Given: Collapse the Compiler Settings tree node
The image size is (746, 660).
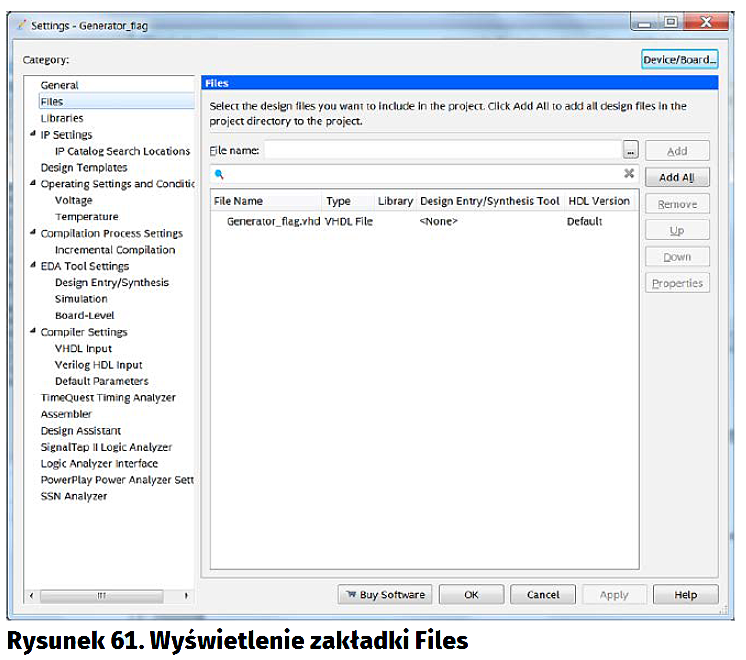Looking at the screenshot, I should coord(33,332).
